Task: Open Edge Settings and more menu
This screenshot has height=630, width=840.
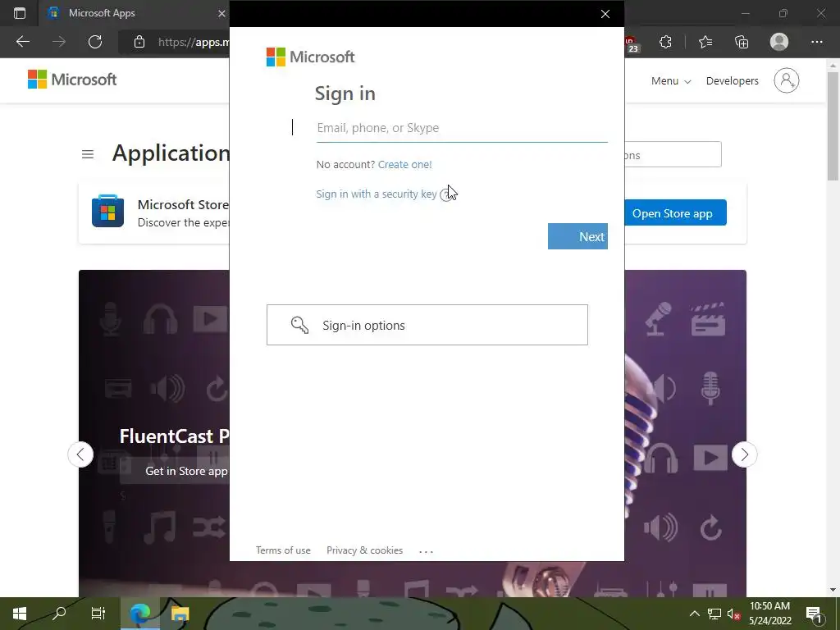Action: [x=816, y=42]
